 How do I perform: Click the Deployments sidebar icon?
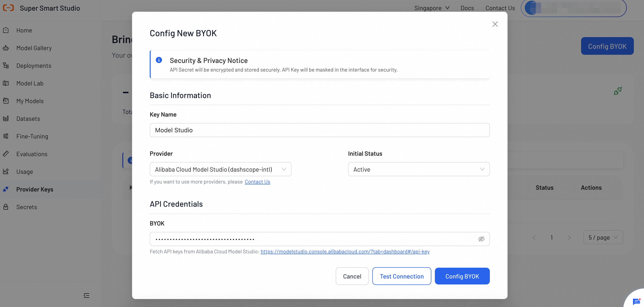(x=6, y=66)
